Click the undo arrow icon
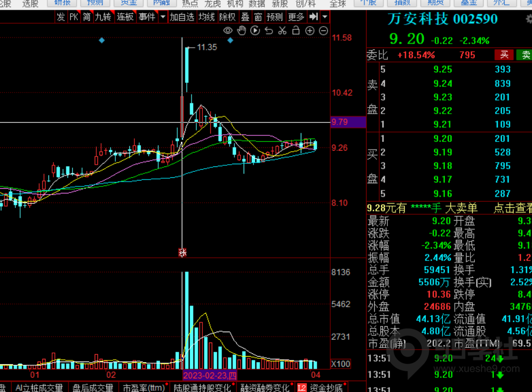Viewport: 532px width, 392px height. [x=269, y=31]
